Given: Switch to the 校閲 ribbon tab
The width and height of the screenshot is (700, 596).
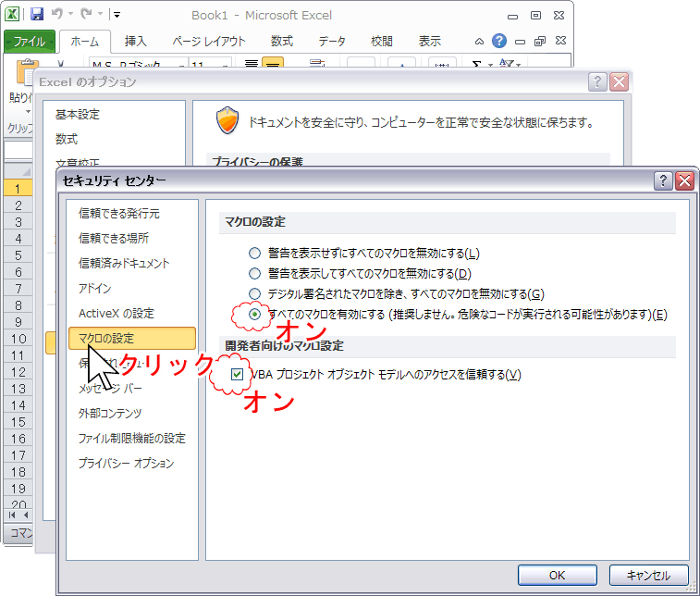Looking at the screenshot, I should coord(382,42).
